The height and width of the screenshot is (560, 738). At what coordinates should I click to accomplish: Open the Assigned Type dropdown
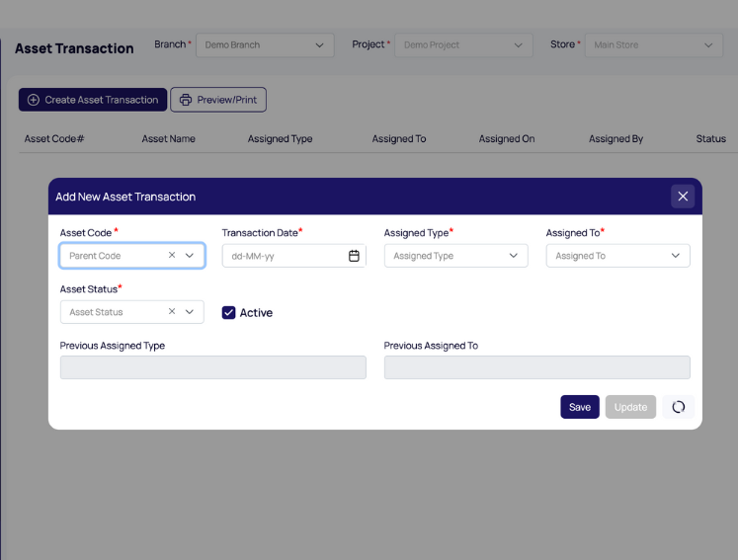coord(455,256)
